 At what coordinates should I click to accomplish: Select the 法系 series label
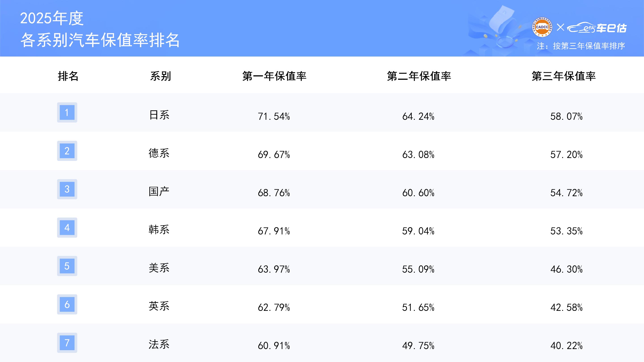[x=159, y=345]
